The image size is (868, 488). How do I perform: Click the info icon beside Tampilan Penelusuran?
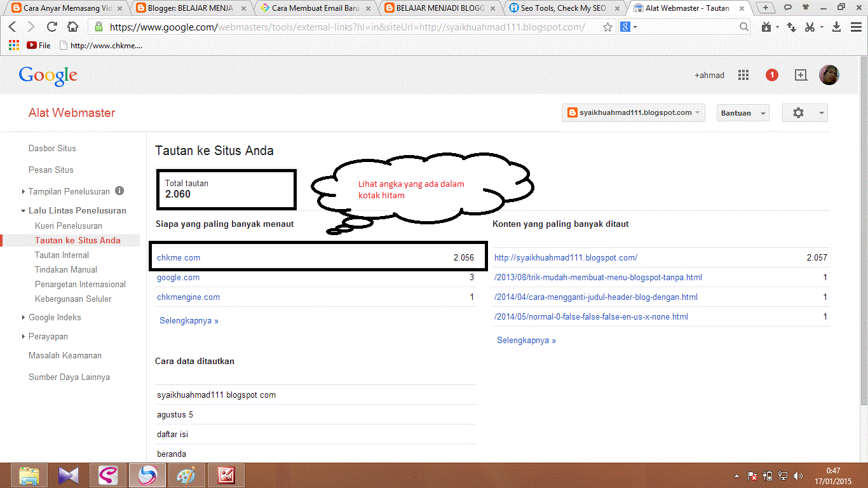[x=119, y=191]
